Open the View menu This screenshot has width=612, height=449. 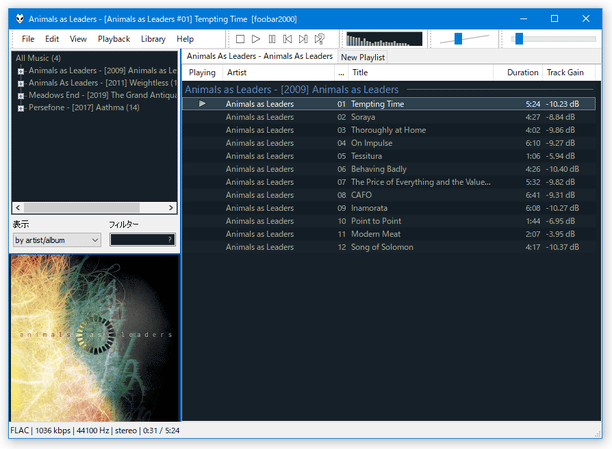78,39
